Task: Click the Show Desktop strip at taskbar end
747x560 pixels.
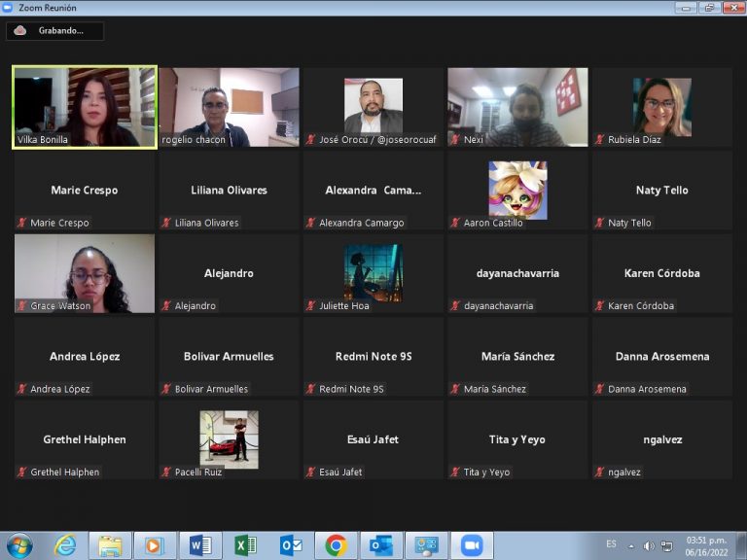Action: (x=742, y=545)
